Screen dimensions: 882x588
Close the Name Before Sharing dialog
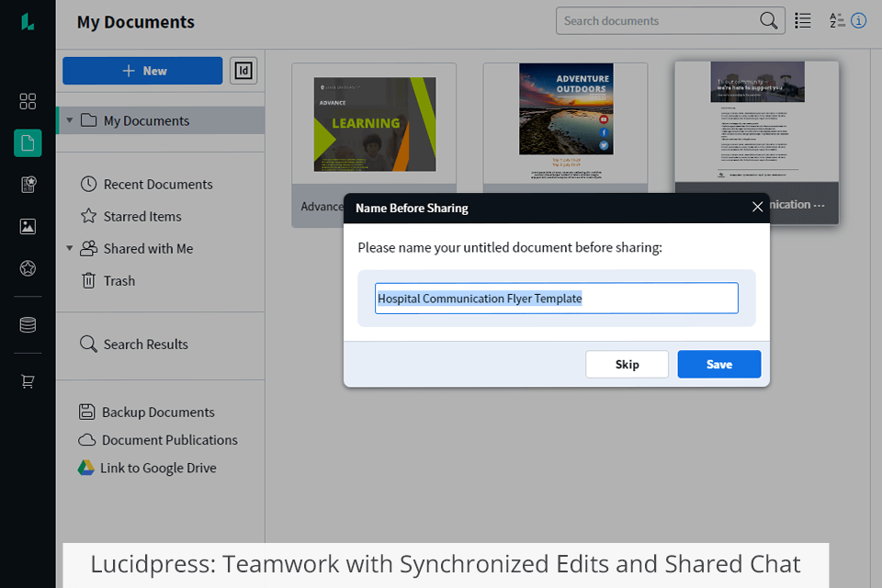click(x=758, y=207)
